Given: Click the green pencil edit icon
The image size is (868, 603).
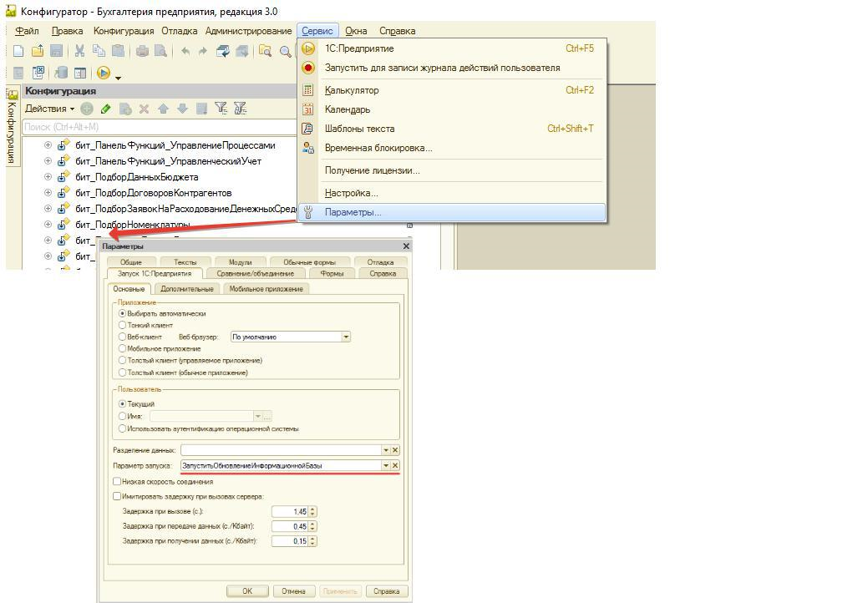Looking at the screenshot, I should pos(106,109).
